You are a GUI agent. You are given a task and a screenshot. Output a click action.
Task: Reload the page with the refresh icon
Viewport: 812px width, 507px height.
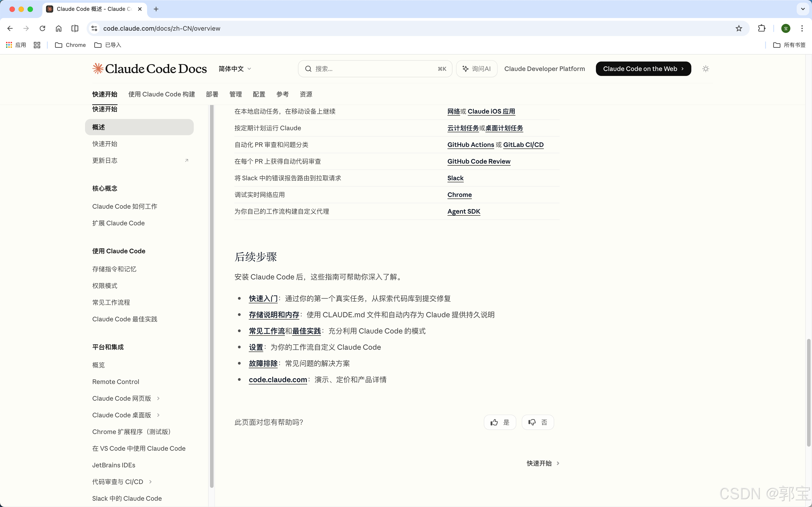42,28
